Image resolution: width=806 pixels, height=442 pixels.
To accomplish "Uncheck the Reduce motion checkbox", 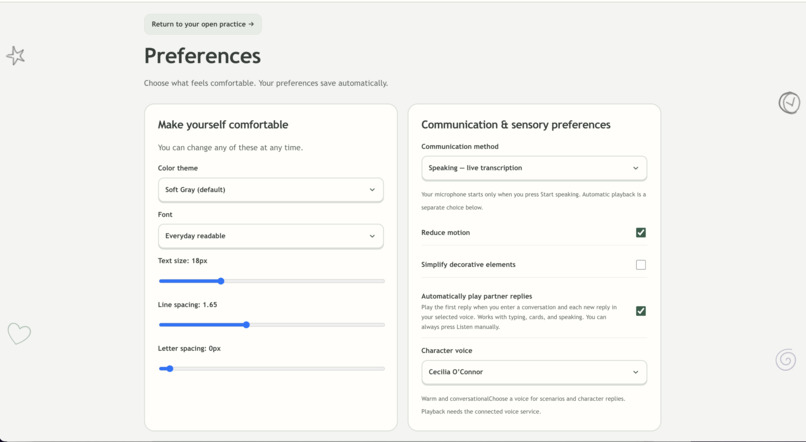I will pyautogui.click(x=640, y=233).
